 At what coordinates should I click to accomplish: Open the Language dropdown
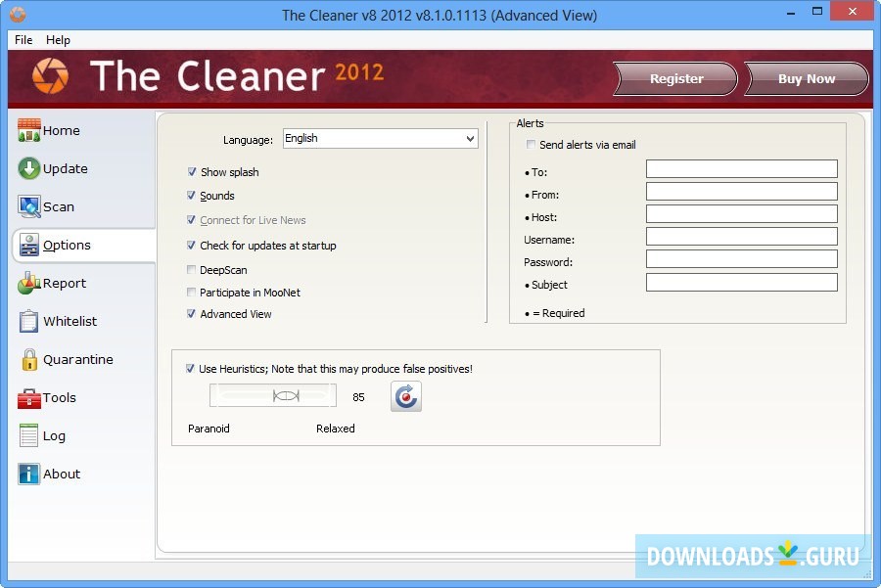tap(469, 138)
